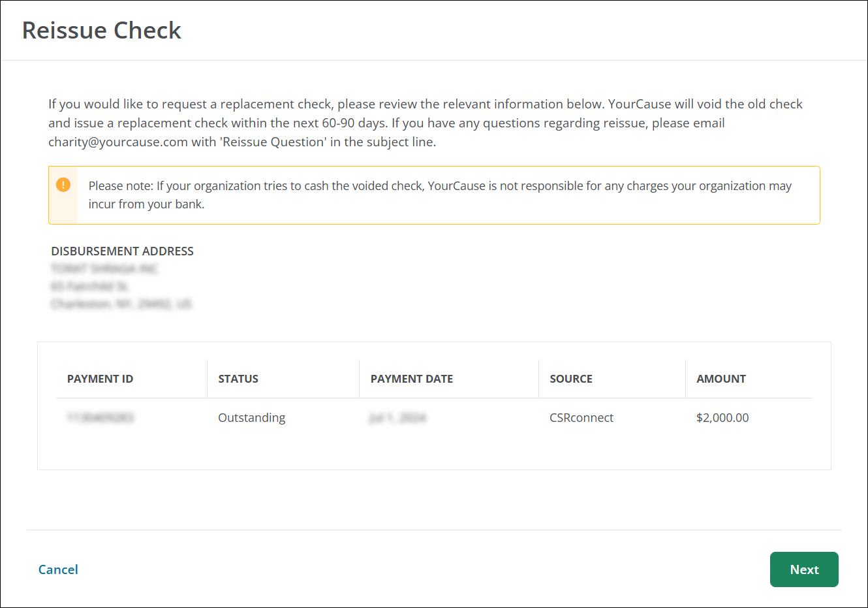
Task: Select the Payment Date column header
Action: tap(411, 379)
